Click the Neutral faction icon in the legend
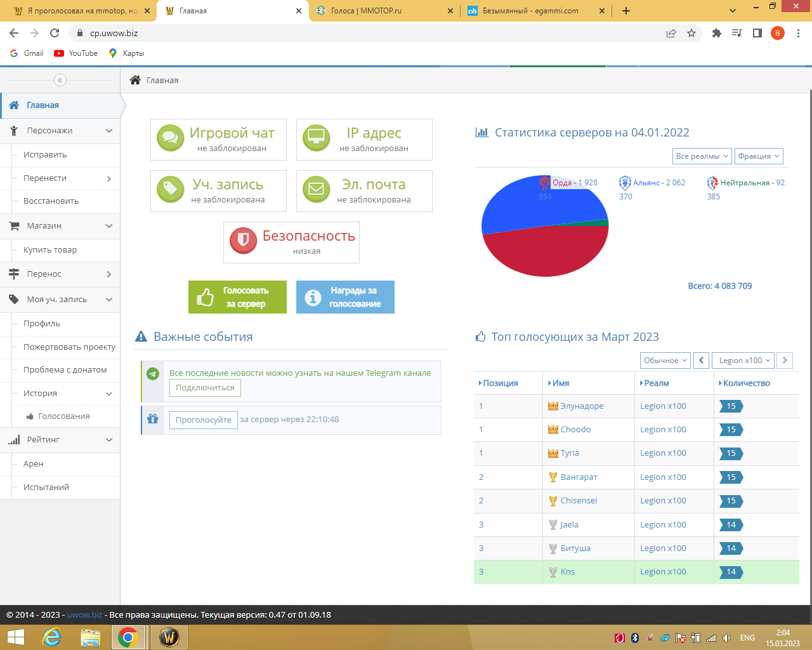The width and height of the screenshot is (812, 650). click(712, 183)
